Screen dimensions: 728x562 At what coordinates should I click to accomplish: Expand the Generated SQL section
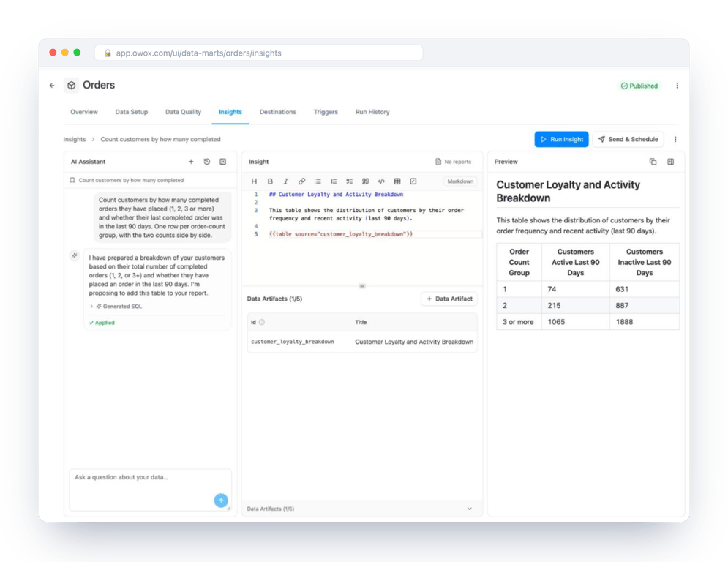[x=116, y=306]
